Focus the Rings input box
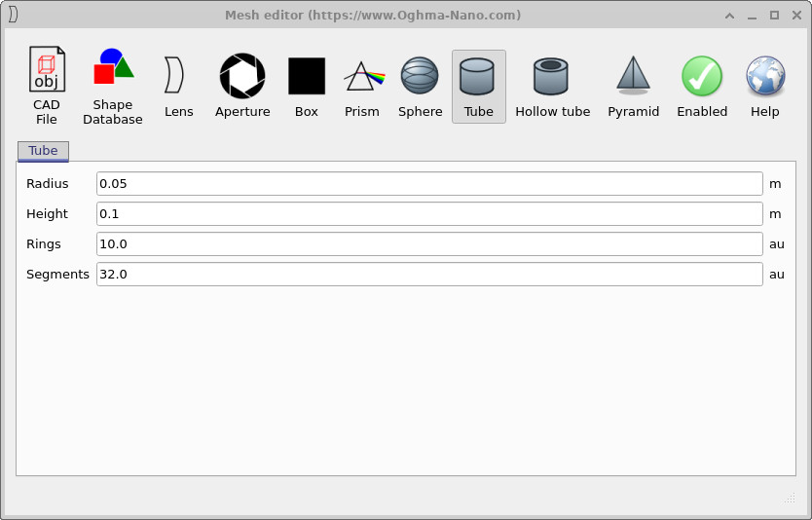Screen dimensions: 812x520 (429, 244)
